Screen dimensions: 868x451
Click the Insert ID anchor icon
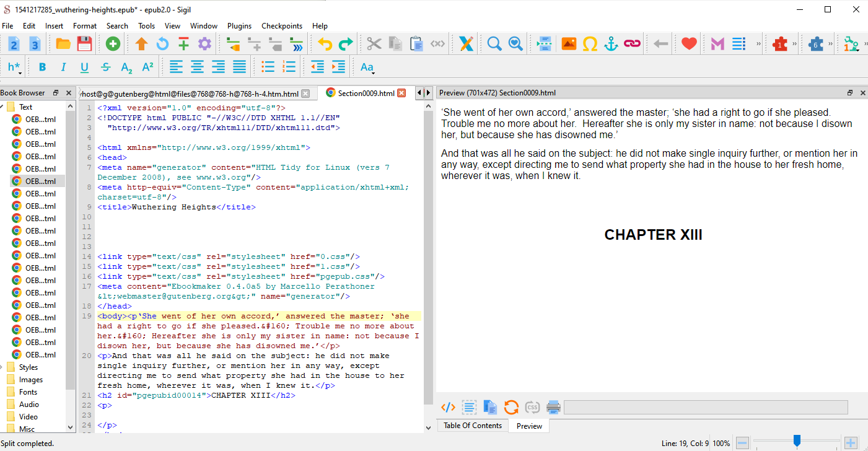pos(611,43)
